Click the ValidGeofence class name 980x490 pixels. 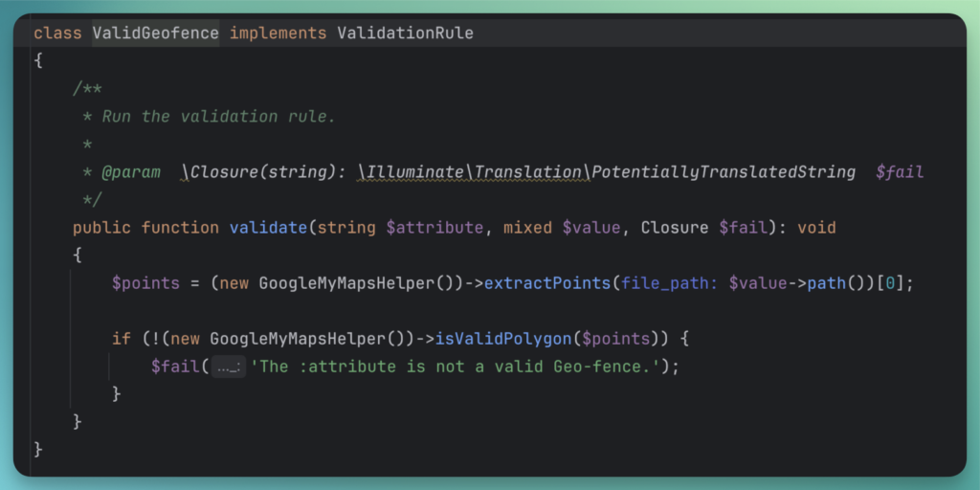coord(155,33)
